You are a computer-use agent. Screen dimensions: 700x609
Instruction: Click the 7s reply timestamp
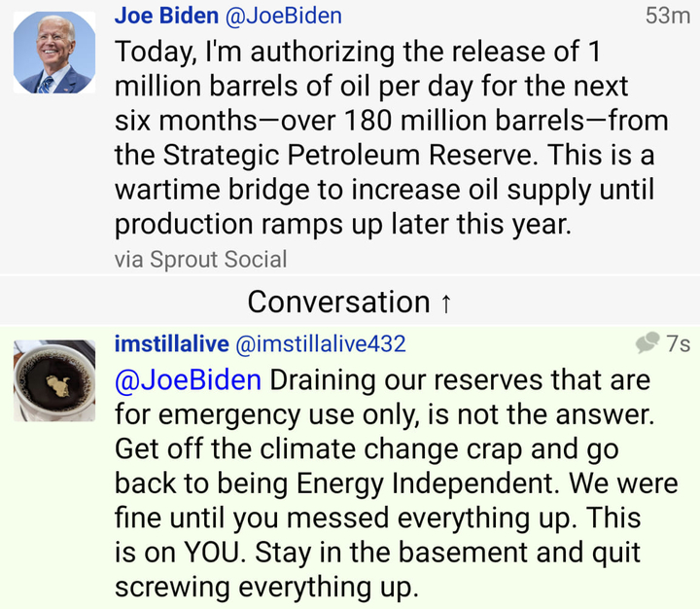point(678,343)
